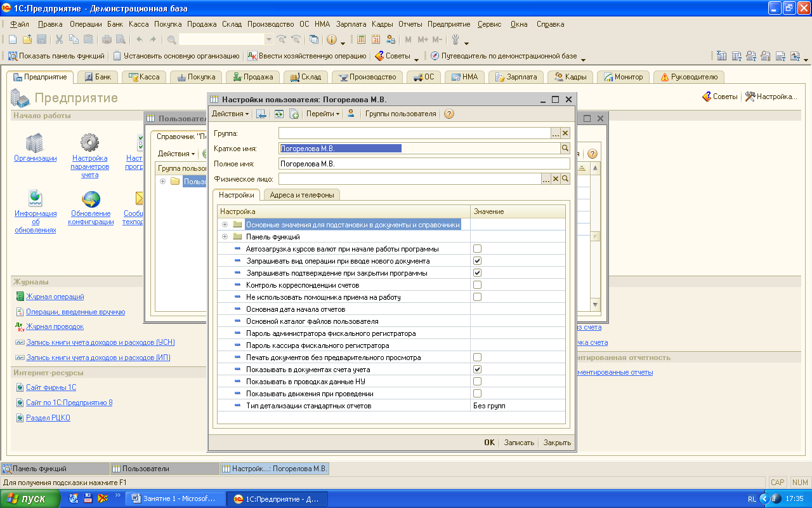The image size is (812, 508).
Task: Click the windows list icon in toolbar
Action: coord(314,39)
